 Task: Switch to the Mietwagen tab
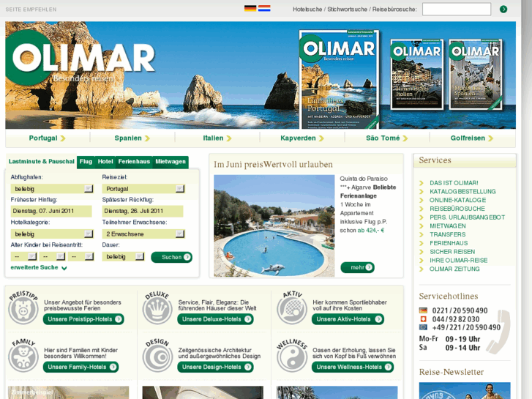click(x=171, y=162)
